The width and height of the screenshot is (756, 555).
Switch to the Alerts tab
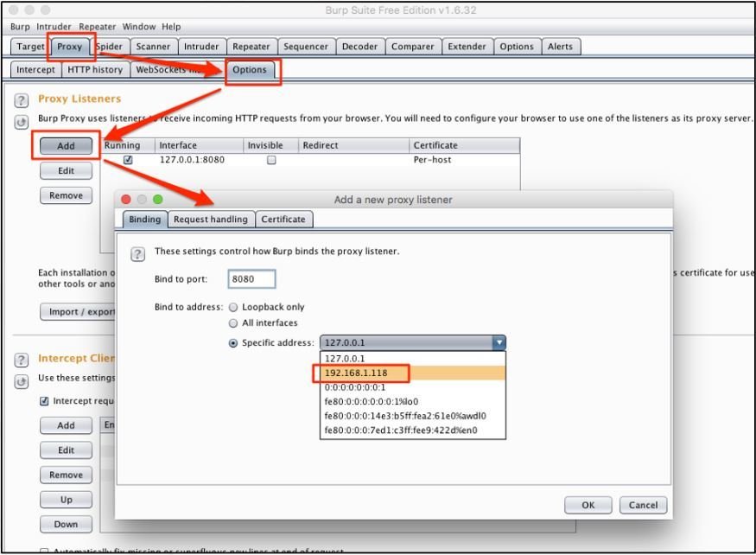click(560, 47)
